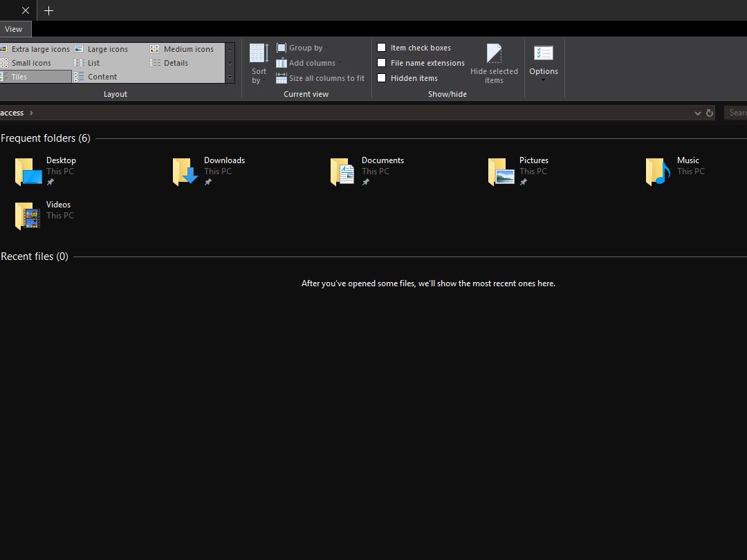Click the Details layout icon
The width and height of the screenshot is (747, 560).
click(155, 63)
